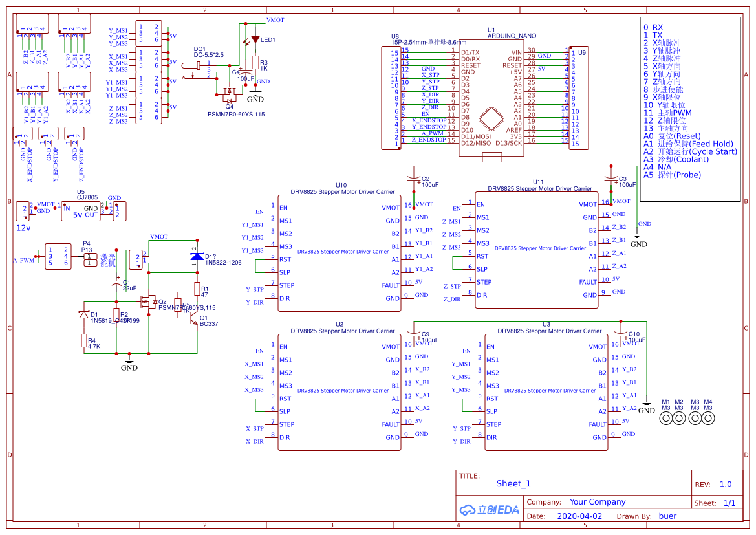Click the 'A3 冷却(Coolant)' legend entry
This screenshot has height=535, width=756.
[x=676, y=159]
